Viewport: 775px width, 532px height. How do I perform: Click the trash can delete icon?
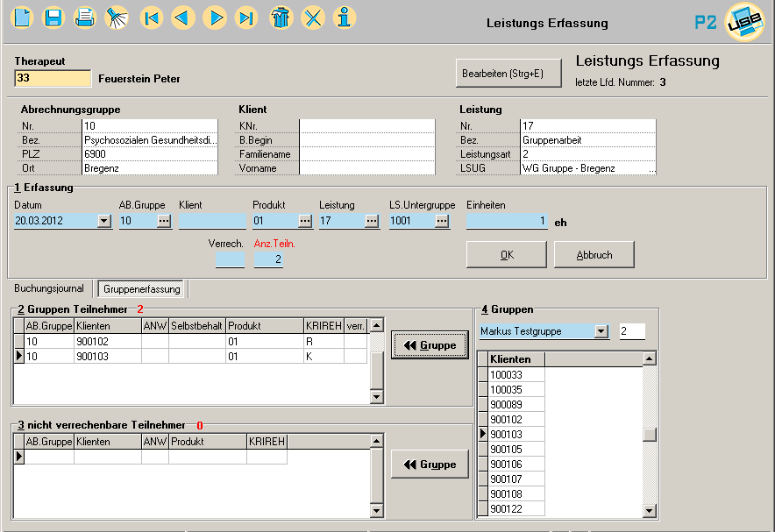(281, 17)
